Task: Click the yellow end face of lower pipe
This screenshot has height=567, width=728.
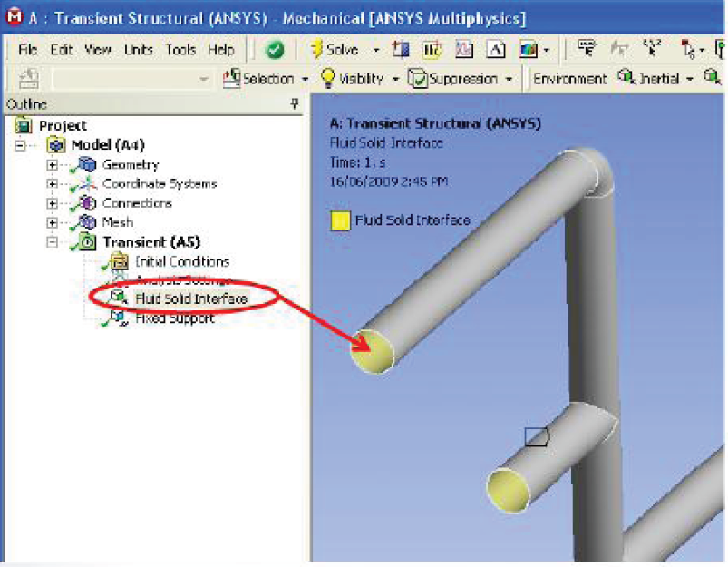Action: 508,491
